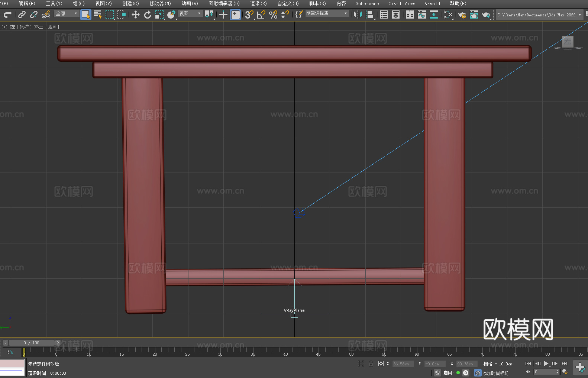Click the Mirror tool icon
Image resolution: width=588 pixels, height=378 pixels.
coord(358,14)
